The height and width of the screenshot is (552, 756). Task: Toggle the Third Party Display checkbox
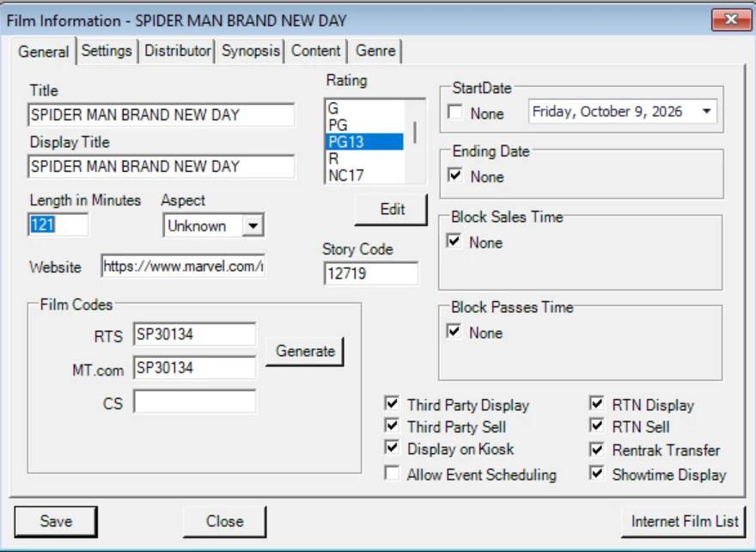click(x=392, y=403)
